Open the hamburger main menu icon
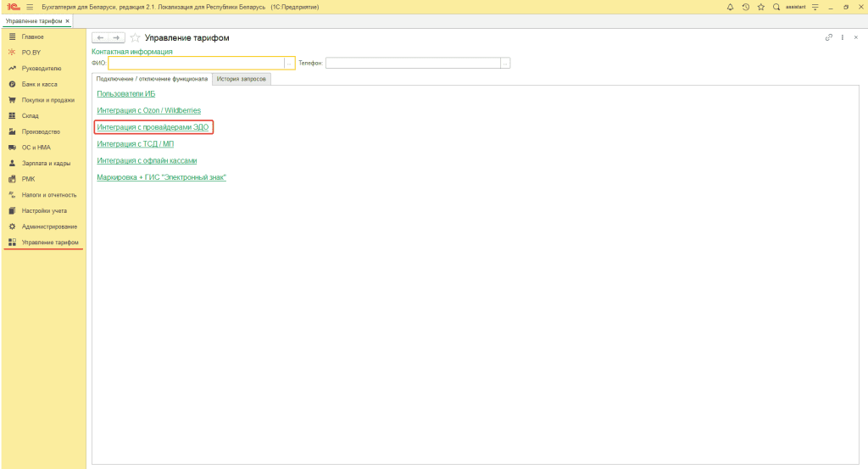Screen dimensions: 868x469 click(29, 7)
